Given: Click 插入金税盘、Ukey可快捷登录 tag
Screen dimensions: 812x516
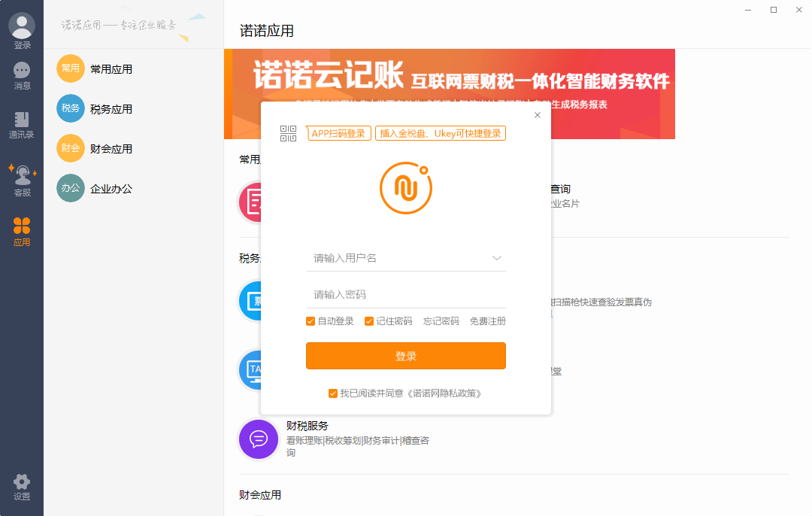Looking at the screenshot, I should tap(440, 133).
